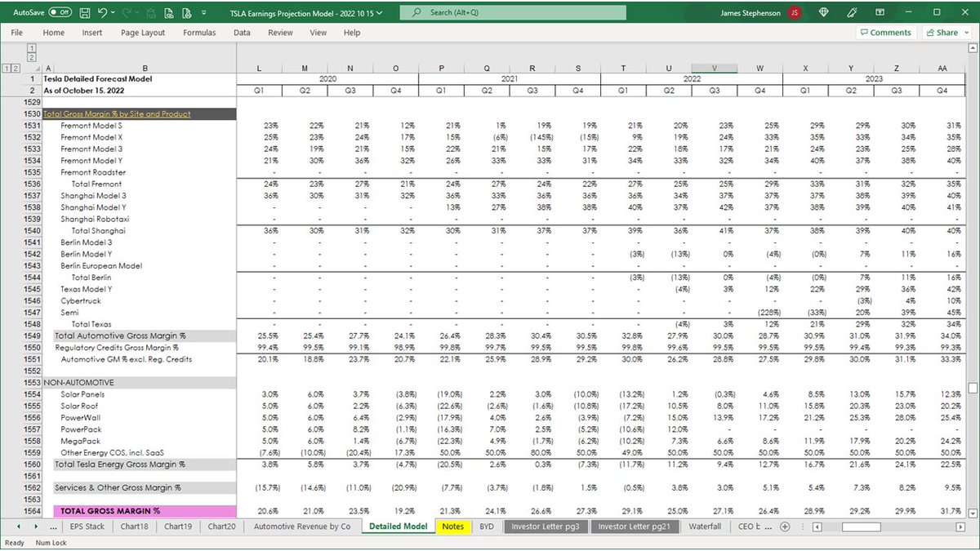Open the Help tab
Image resolution: width=980 pixels, height=551 pixels.
coord(352,33)
